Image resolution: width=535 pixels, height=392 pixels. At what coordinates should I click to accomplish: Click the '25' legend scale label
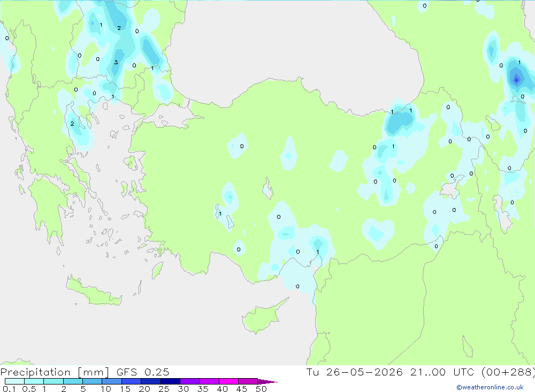tap(164, 389)
